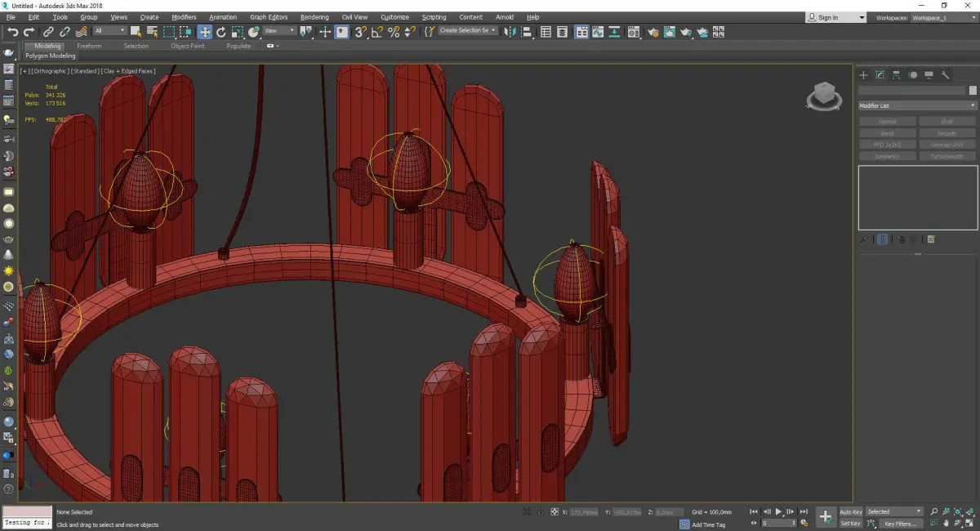Expand the Modifier List dropdown

tap(917, 105)
